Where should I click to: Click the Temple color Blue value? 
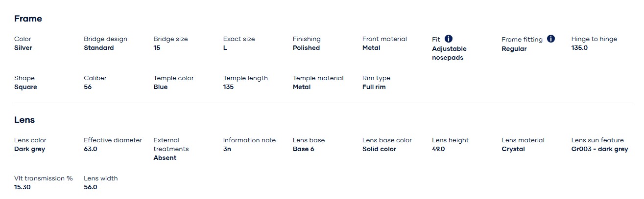point(161,87)
